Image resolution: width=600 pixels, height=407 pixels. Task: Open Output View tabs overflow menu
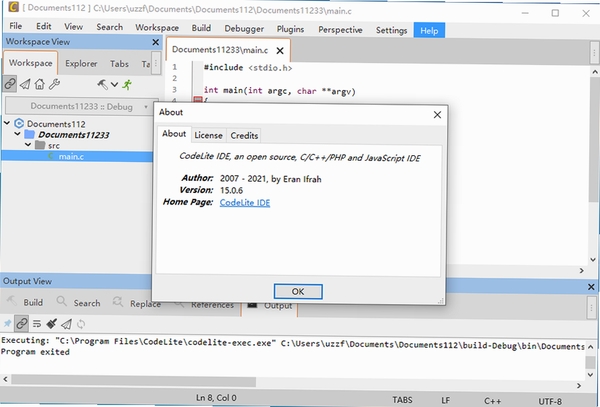[591, 307]
